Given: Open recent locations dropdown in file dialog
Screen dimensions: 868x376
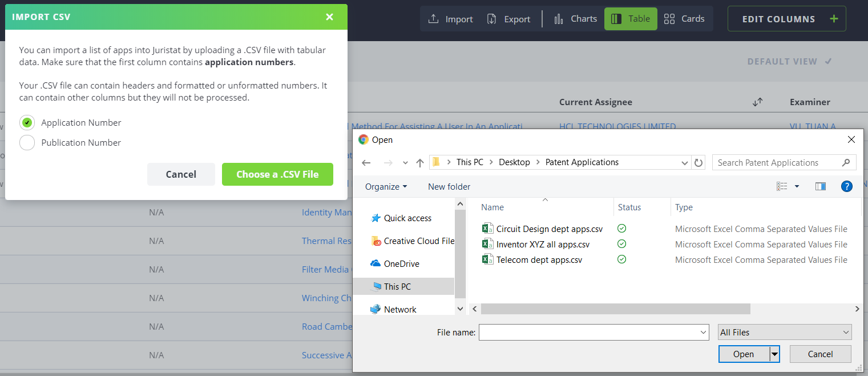Looking at the screenshot, I should [405, 163].
